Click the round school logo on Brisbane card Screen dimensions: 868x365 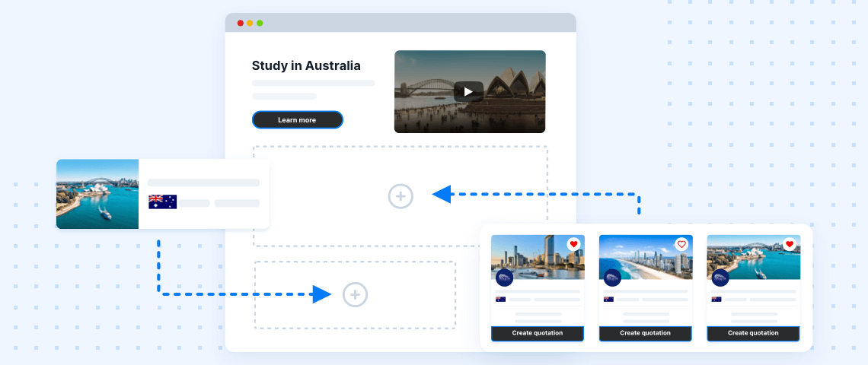coord(504,278)
